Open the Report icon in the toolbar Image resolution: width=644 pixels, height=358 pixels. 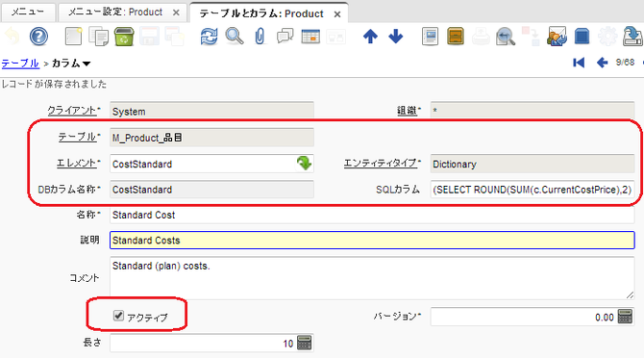430,37
